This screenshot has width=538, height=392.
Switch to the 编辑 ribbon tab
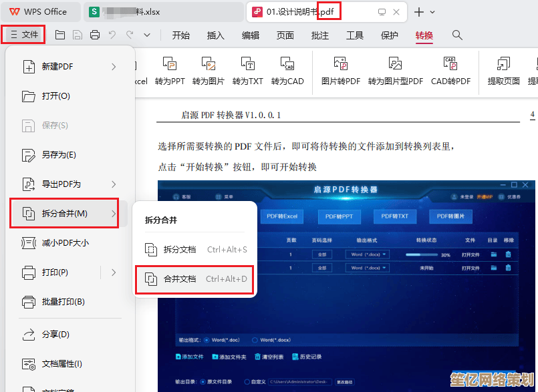(x=251, y=35)
